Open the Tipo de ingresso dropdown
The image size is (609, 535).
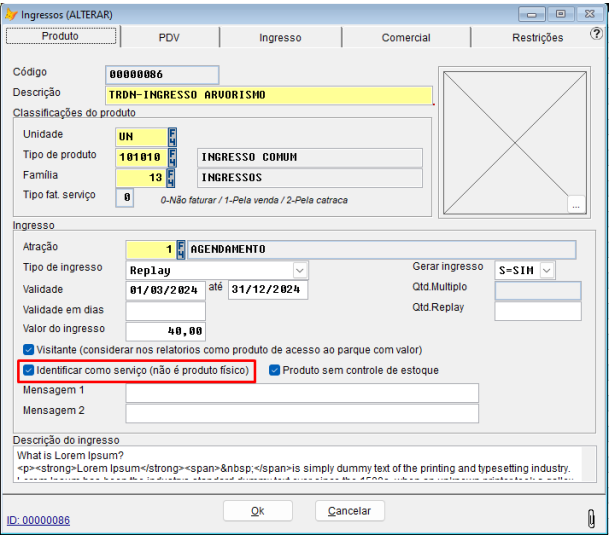click(299, 270)
